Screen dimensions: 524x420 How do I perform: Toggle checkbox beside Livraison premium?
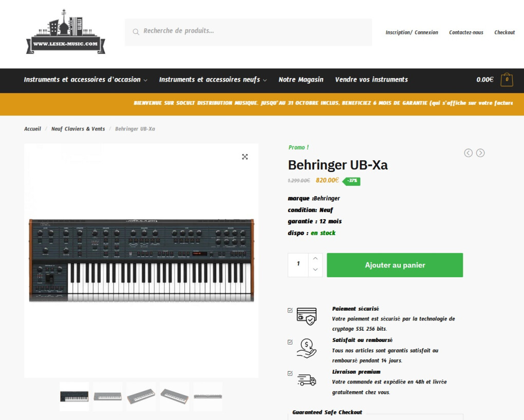pos(290,374)
